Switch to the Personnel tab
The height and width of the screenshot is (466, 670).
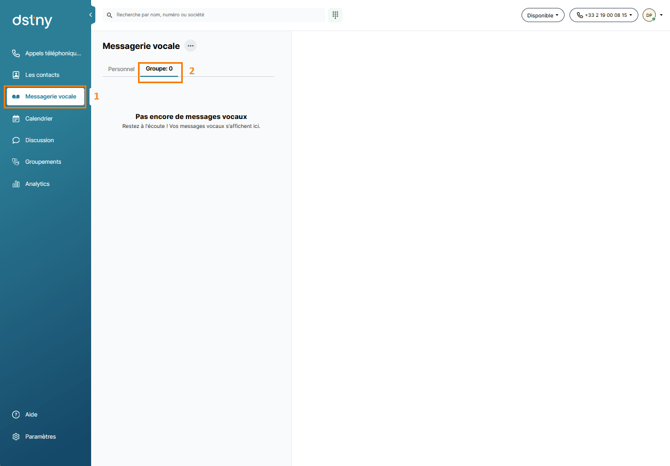(x=121, y=69)
